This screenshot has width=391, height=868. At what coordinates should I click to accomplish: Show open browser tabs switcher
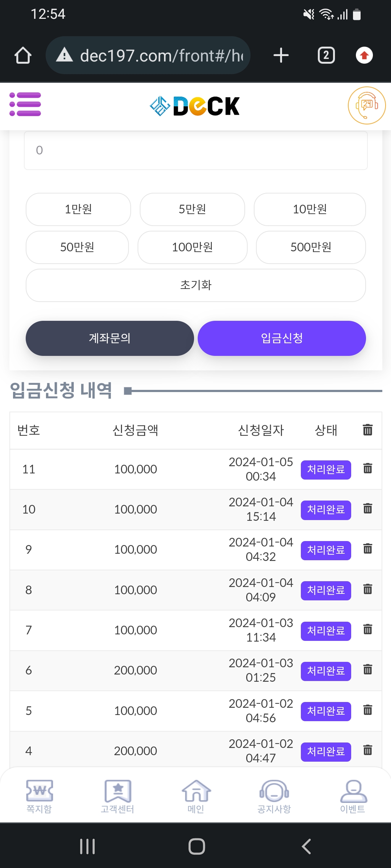pyautogui.click(x=326, y=55)
